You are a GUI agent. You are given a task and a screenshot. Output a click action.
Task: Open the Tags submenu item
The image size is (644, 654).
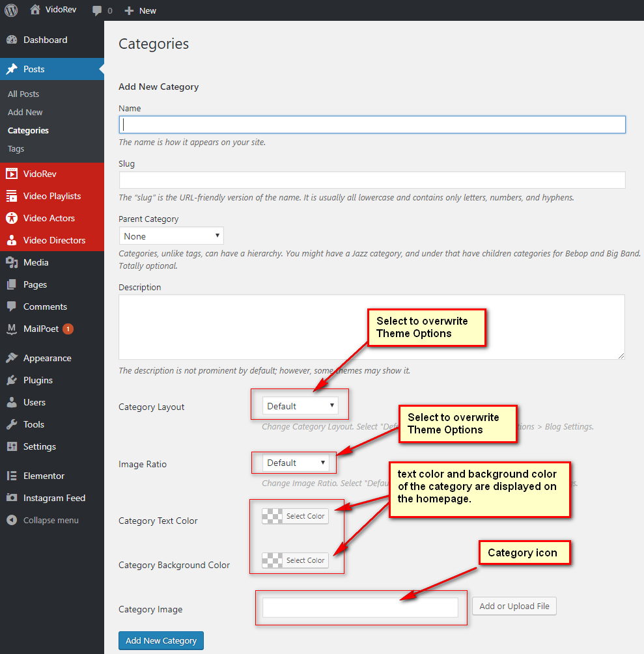16,148
